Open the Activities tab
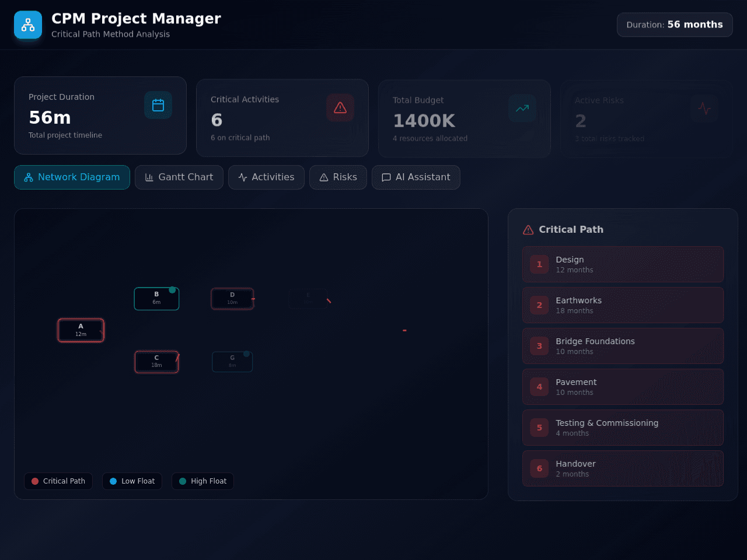Screen dimensions: 747x560 (266, 177)
